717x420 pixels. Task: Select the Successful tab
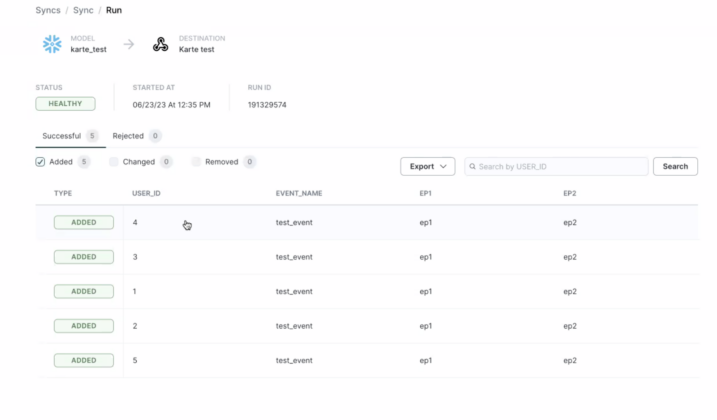coord(62,136)
